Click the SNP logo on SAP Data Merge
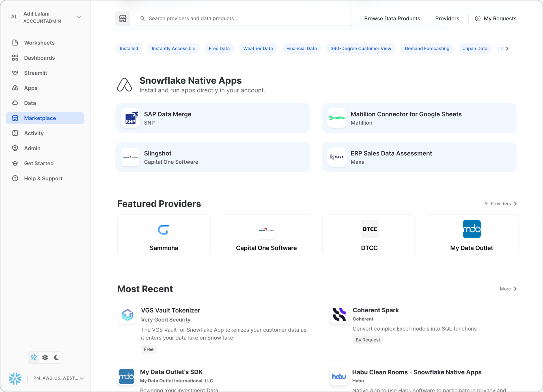543x392 pixels. click(130, 118)
